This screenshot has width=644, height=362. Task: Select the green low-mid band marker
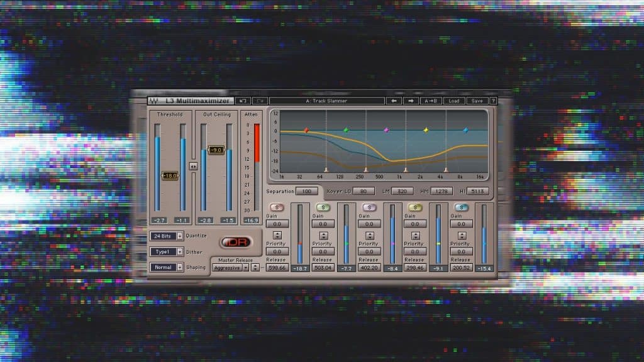(x=347, y=130)
